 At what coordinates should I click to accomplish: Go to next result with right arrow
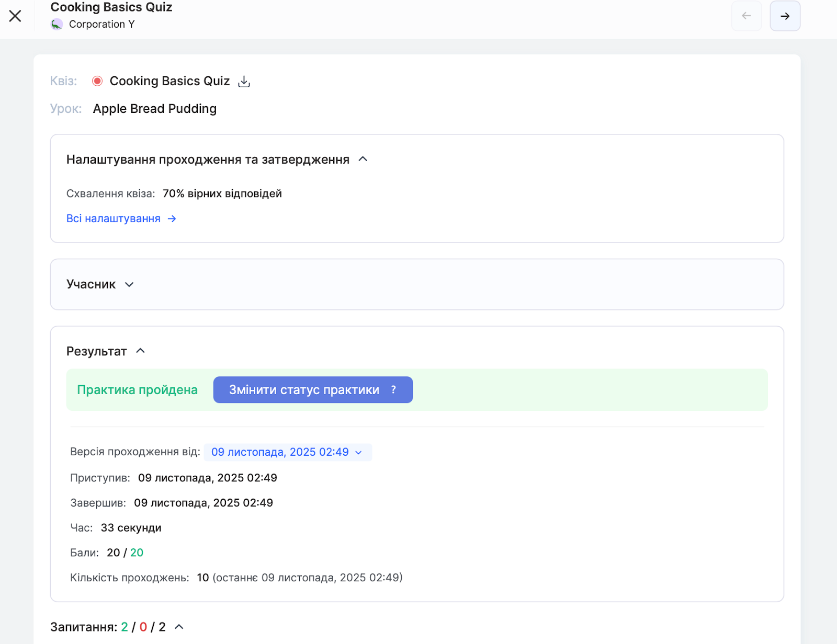point(785,16)
